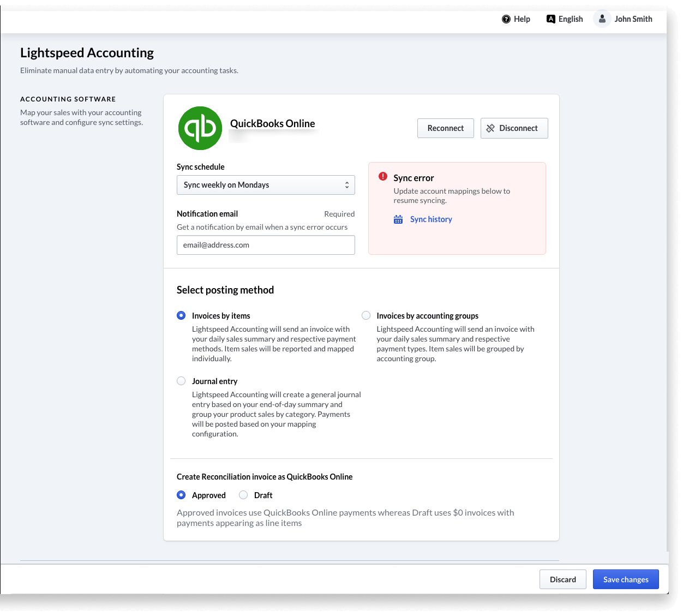683x616 pixels.
Task: Click the language "A" icon beside English
Action: tap(550, 19)
